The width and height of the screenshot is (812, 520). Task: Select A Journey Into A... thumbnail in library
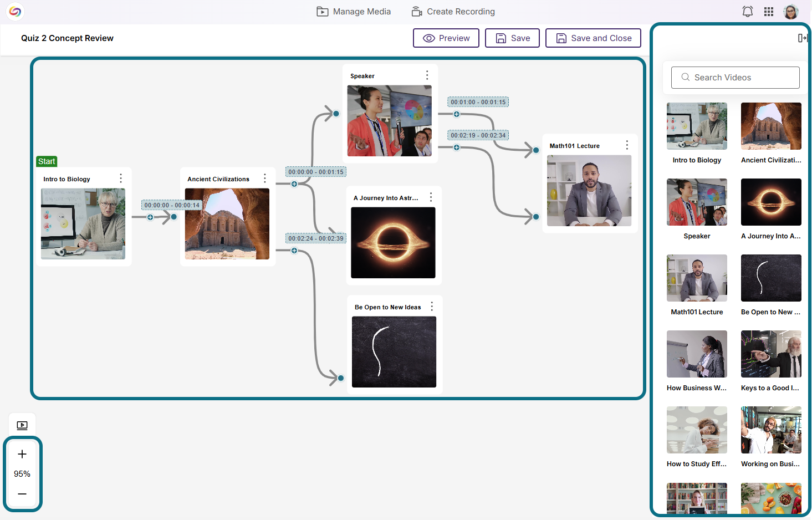click(x=771, y=202)
